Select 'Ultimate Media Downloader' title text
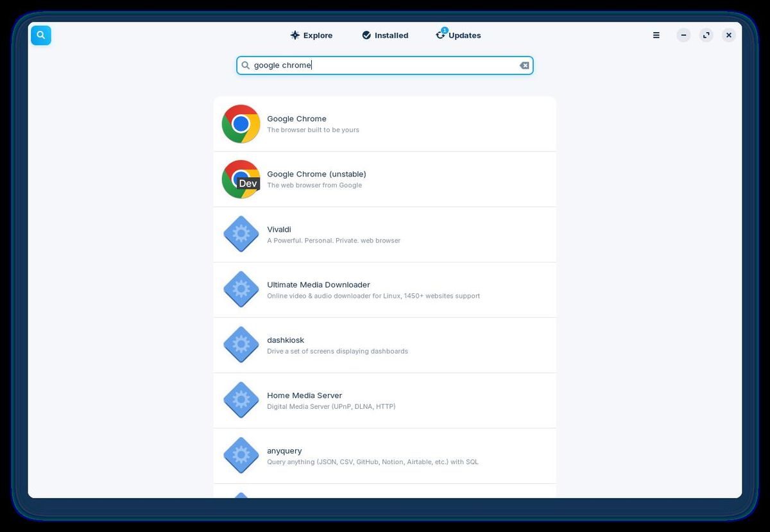Viewport: 770px width, 532px height. (x=318, y=284)
